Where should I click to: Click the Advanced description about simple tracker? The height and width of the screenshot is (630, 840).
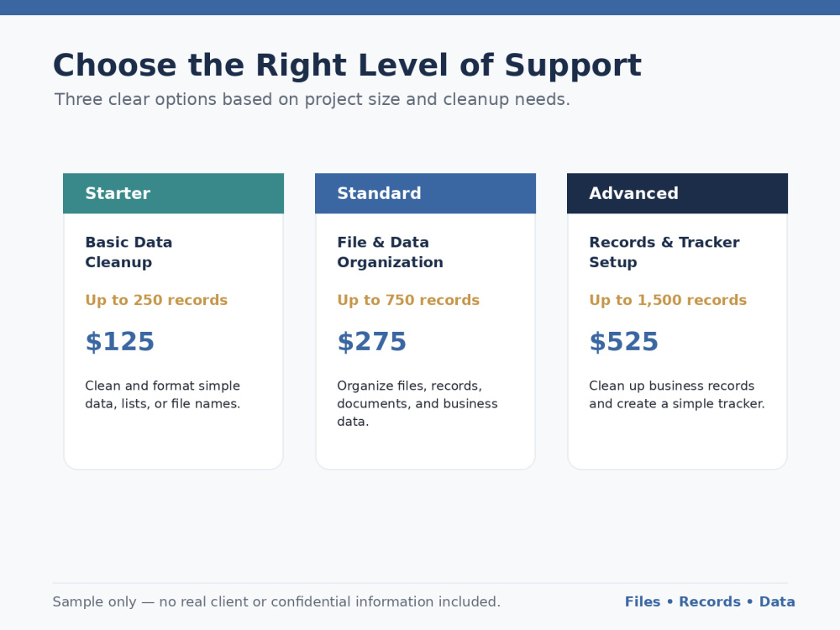pos(677,395)
